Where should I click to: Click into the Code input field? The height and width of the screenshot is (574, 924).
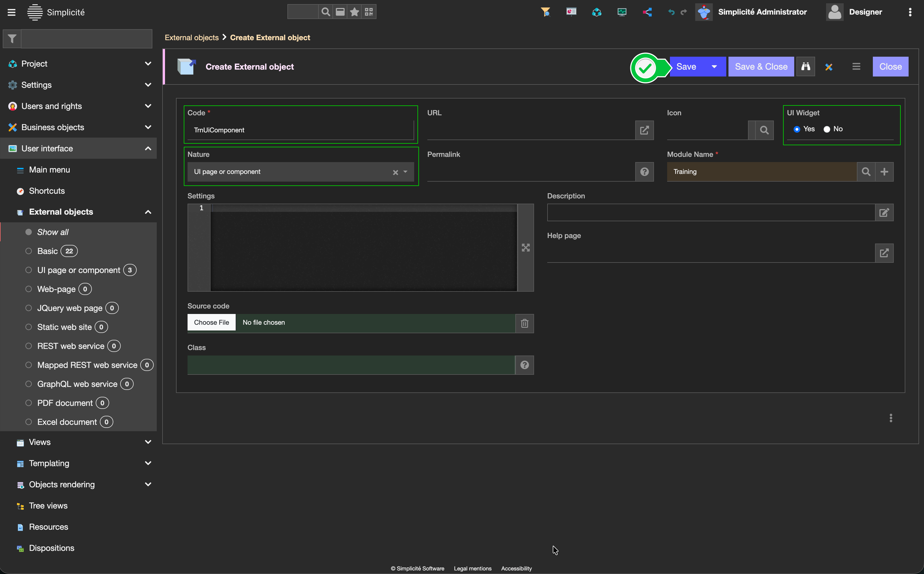tap(300, 130)
